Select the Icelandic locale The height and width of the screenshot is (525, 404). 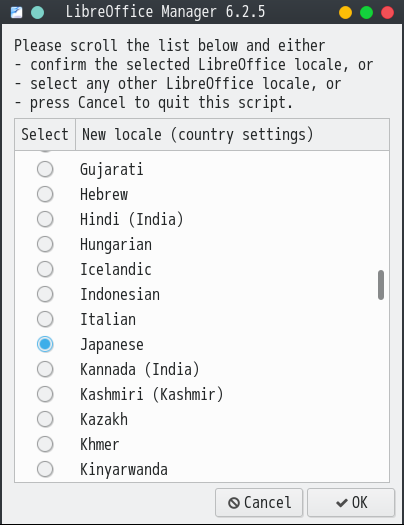(x=45, y=269)
